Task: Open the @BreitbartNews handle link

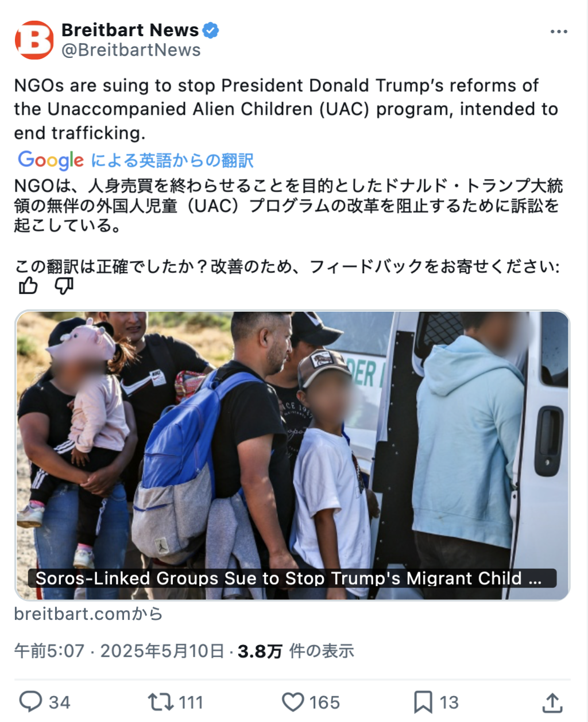Action: click(x=131, y=51)
